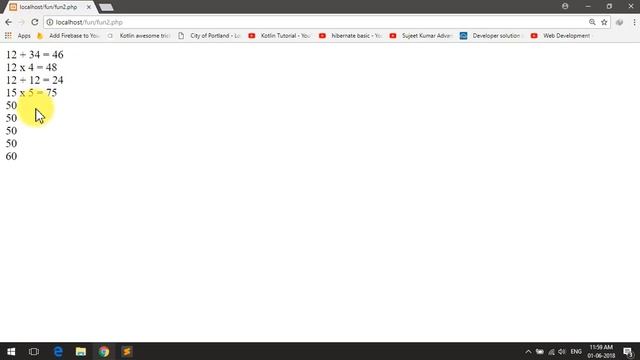Open the Add Firebase to You bookmark
This screenshot has width=640, height=360.
(x=68, y=36)
